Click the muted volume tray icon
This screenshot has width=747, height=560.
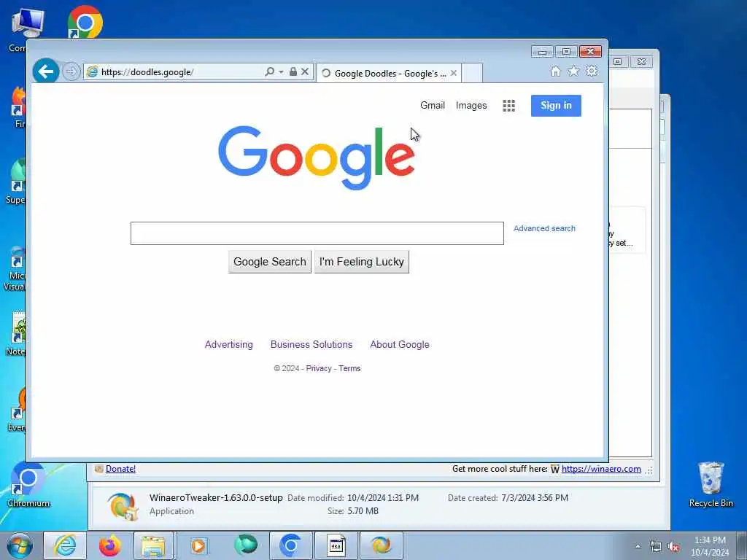click(x=673, y=547)
